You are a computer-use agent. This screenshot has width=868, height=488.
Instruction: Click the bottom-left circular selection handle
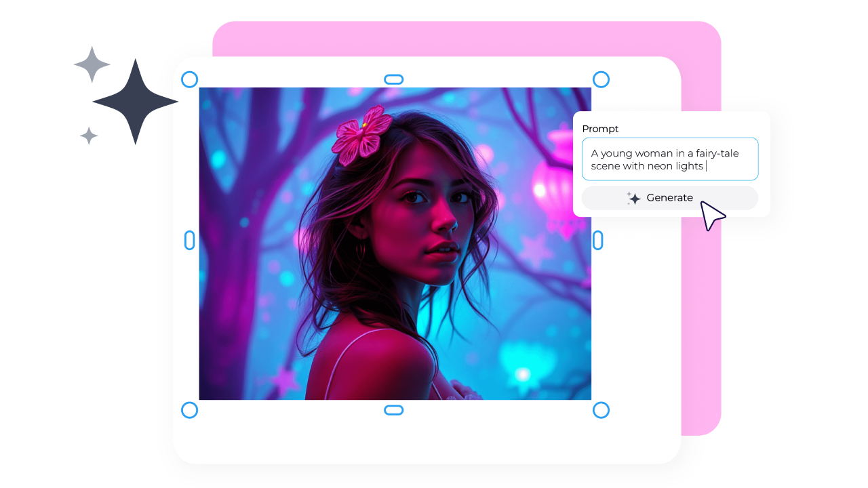(x=189, y=409)
